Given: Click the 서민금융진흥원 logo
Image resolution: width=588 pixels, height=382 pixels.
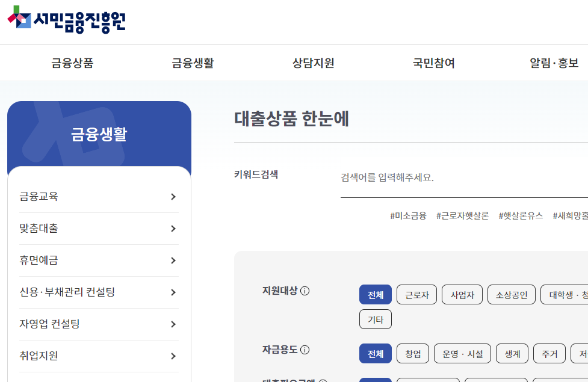Looking at the screenshot, I should [66, 19].
